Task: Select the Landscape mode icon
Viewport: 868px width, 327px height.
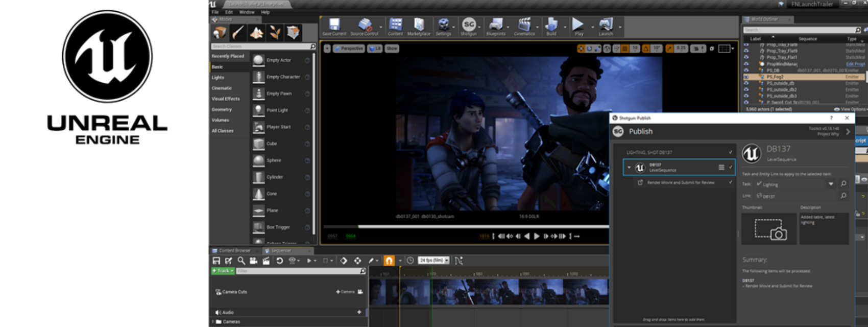Action: tap(256, 33)
